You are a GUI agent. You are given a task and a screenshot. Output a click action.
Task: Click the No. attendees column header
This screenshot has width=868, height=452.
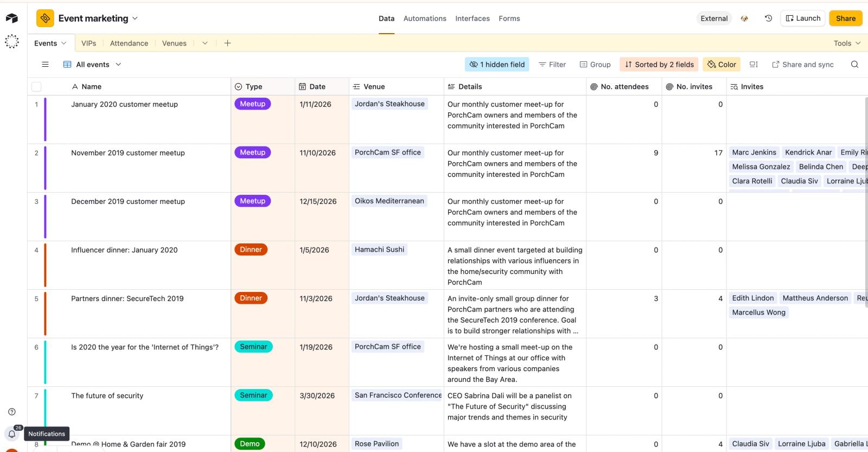(x=624, y=87)
